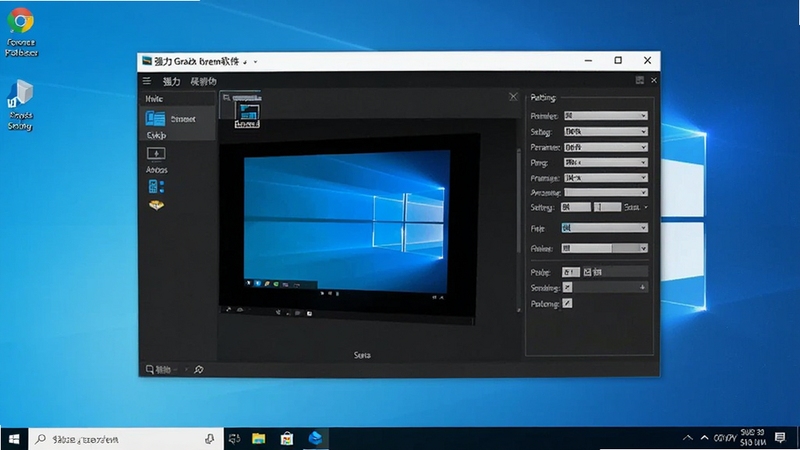Select the small screen thumbnail above the preview
Image resolution: width=800 pixels, height=450 pixels.
tap(247, 115)
